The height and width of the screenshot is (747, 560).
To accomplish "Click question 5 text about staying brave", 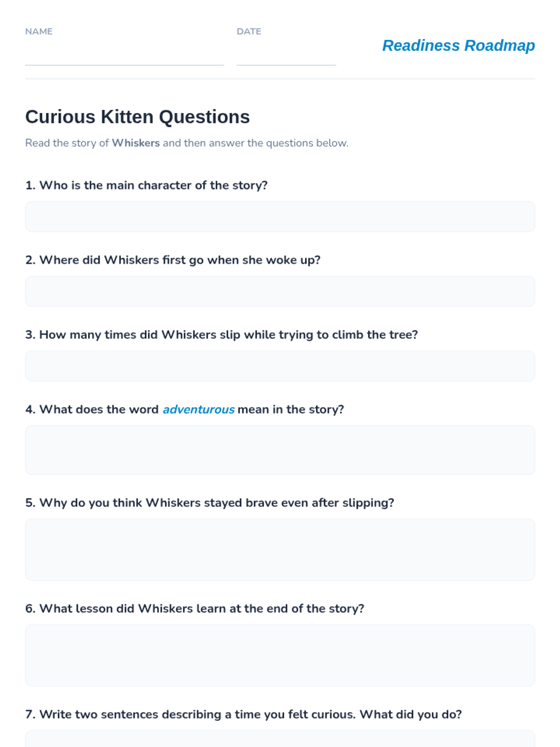I will click(x=210, y=503).
